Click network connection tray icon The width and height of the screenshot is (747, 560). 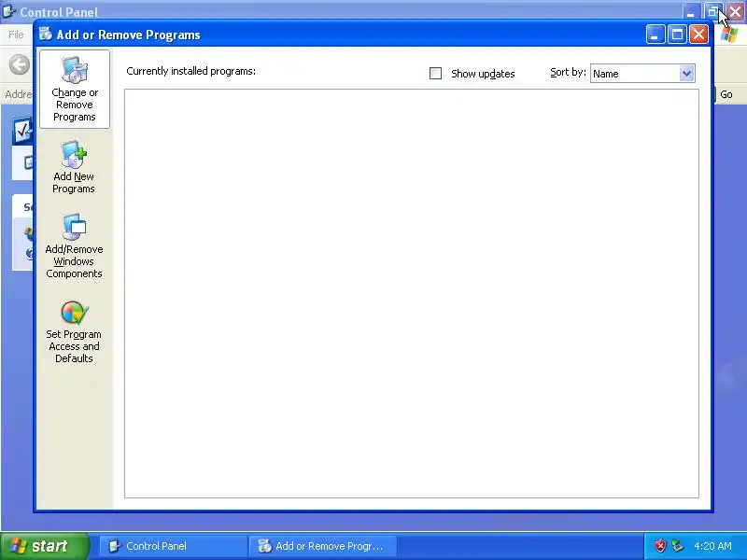click(677, 546)
